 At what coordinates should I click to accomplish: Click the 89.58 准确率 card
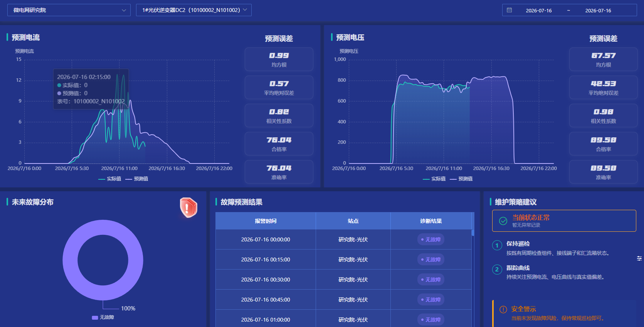click(x=604, y=172)
